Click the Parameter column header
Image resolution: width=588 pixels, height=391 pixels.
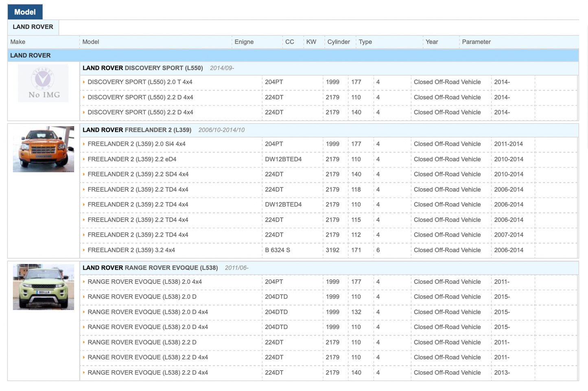pos(477,42)
